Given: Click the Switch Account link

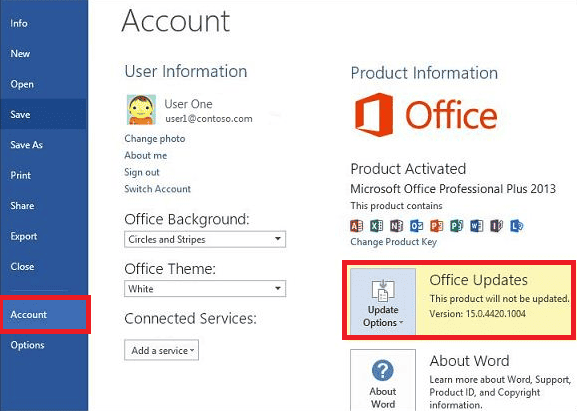Looking at the screenshot, I should click(157, 189).
